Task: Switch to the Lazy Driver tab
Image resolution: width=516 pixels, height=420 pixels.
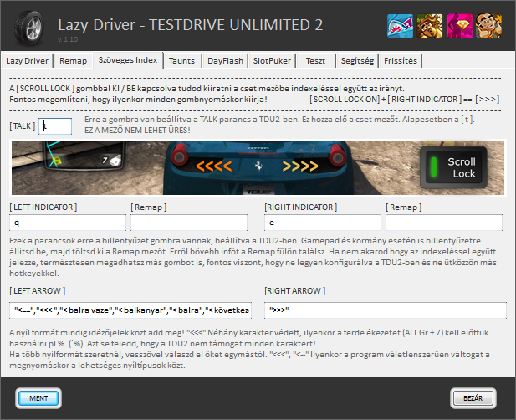Action: coord(27,61)
